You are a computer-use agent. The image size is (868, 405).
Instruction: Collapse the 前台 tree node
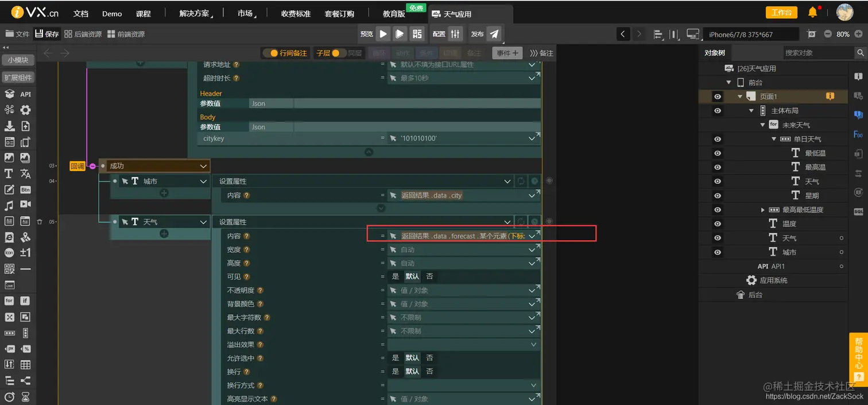[x=729, y=82]
